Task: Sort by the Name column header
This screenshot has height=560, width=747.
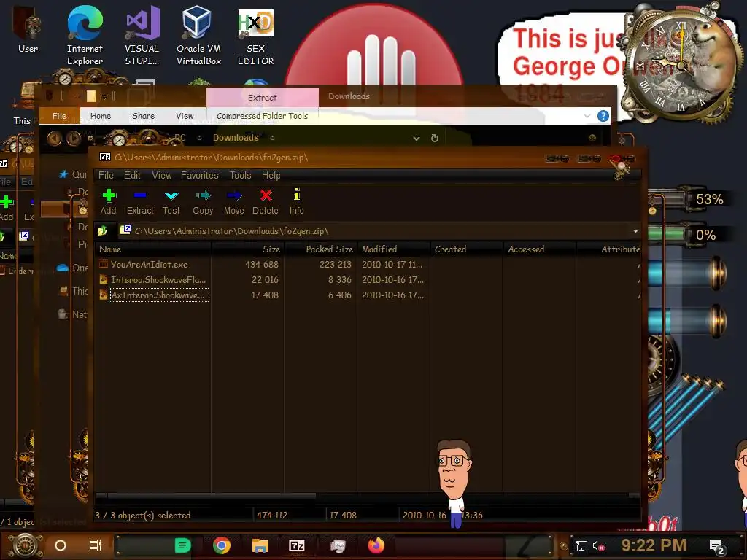Action: pos(152,249)
